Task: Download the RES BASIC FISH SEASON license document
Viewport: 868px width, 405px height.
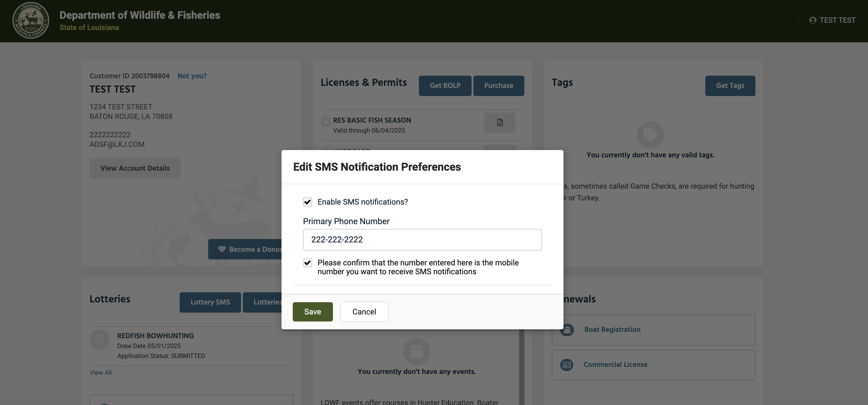Action: click(x=500, y=123)
